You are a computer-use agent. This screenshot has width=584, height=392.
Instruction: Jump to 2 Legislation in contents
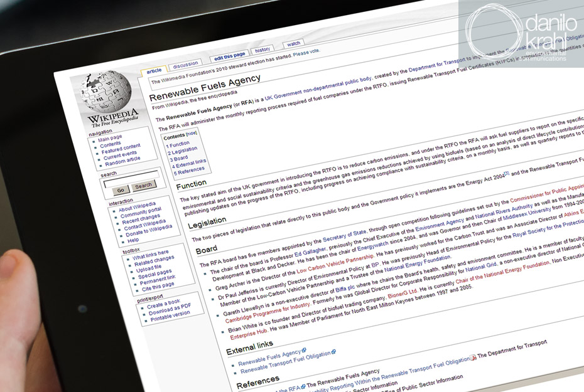pos(183,151)
